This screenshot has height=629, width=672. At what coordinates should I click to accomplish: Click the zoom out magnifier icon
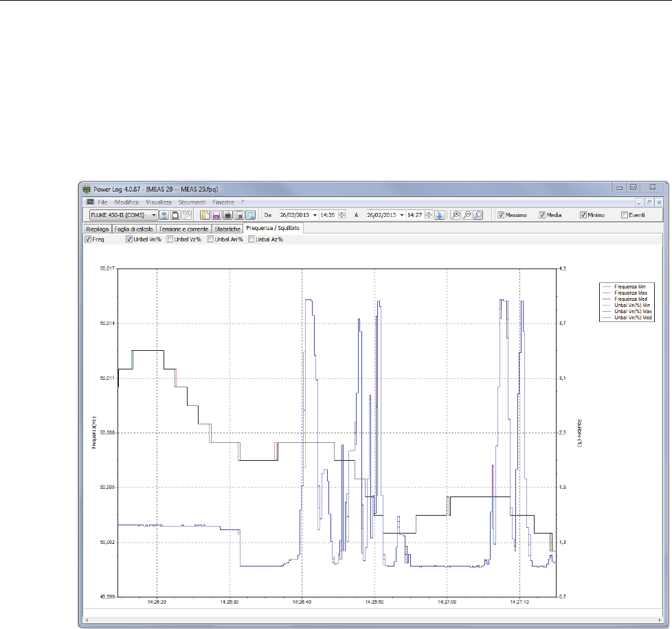tap(467, 215)
